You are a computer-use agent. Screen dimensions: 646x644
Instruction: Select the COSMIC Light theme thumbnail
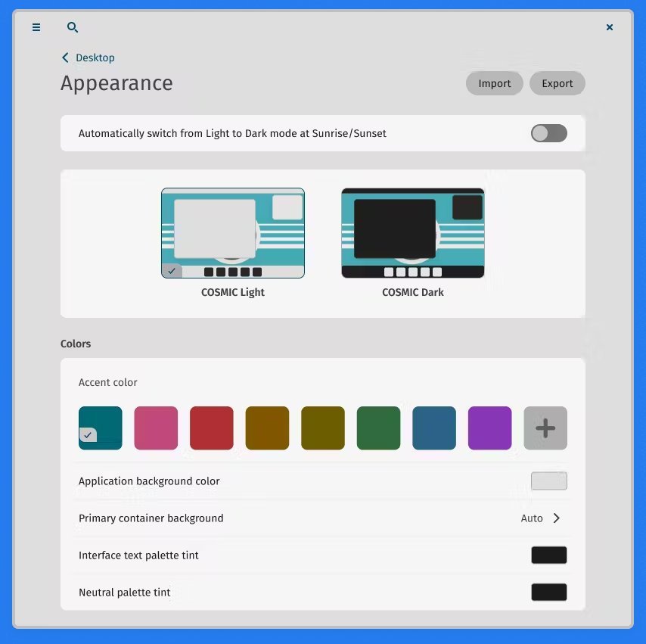click(x=233, y=233)
